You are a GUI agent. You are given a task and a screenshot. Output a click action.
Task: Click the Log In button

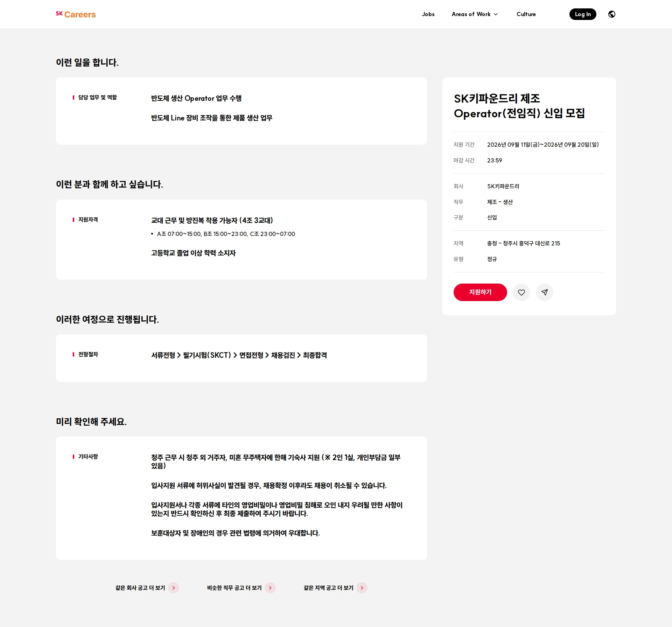(583, 14)
